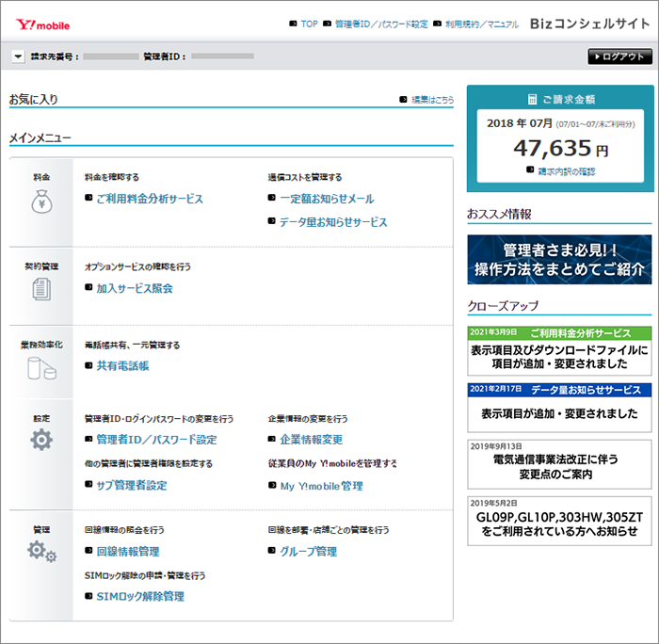Viewport: 659px width, 644px height.
Task: Click the おススメ情報 heading
Action: (499, 214)
